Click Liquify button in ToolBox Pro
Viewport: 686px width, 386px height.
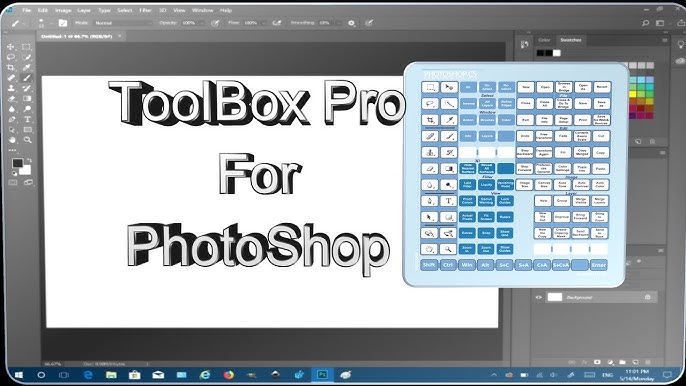[486, 185]
